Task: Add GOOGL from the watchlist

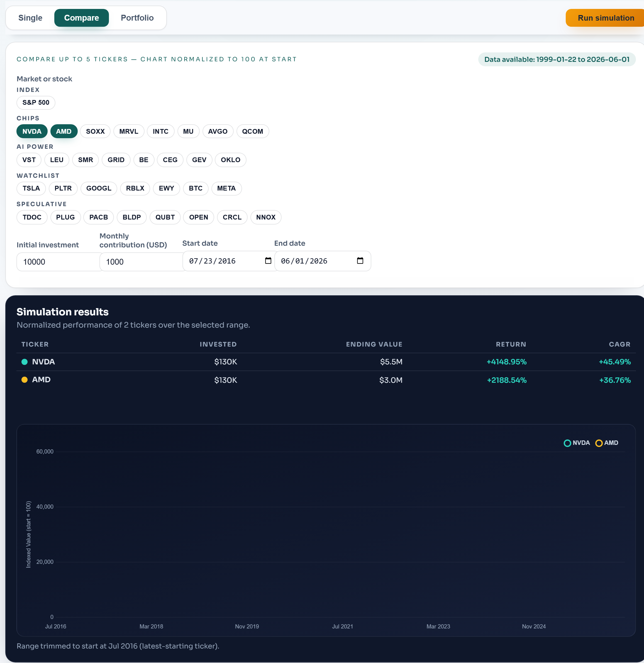Action: coord(99,188)
